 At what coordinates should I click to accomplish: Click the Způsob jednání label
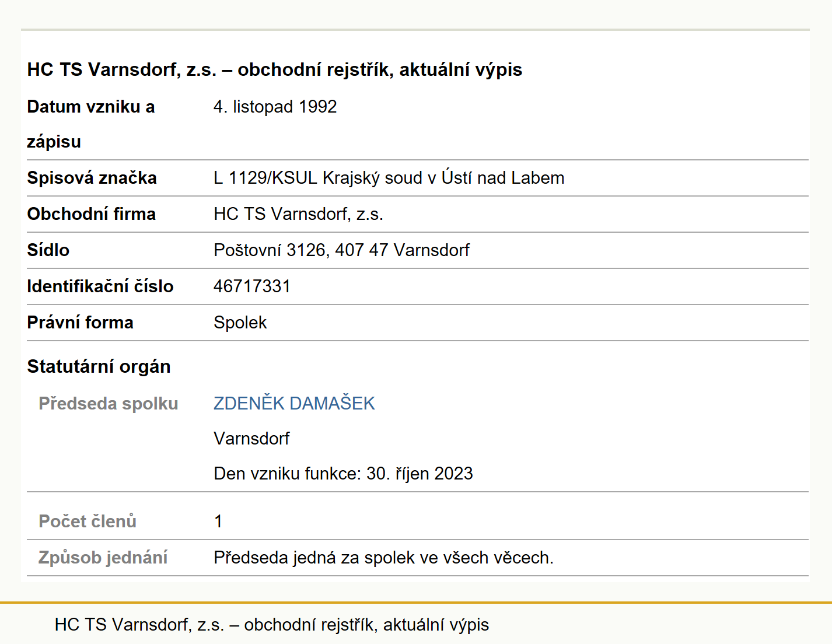[x=103, y=558]
